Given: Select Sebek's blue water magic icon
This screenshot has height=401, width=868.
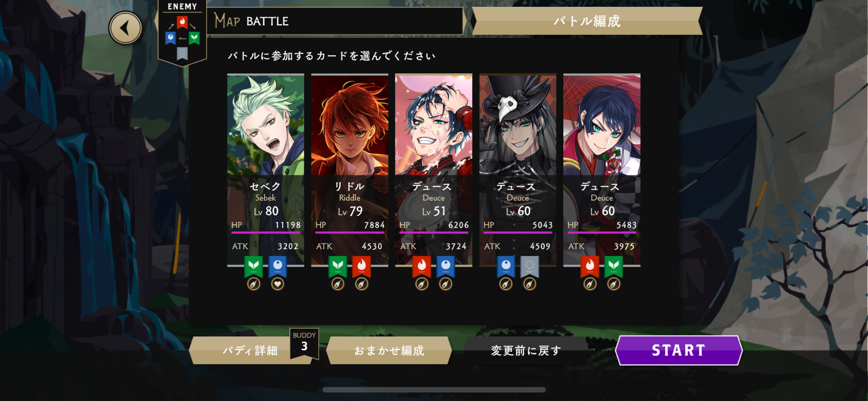Looking at the screenshot, I should click(278, 266).
